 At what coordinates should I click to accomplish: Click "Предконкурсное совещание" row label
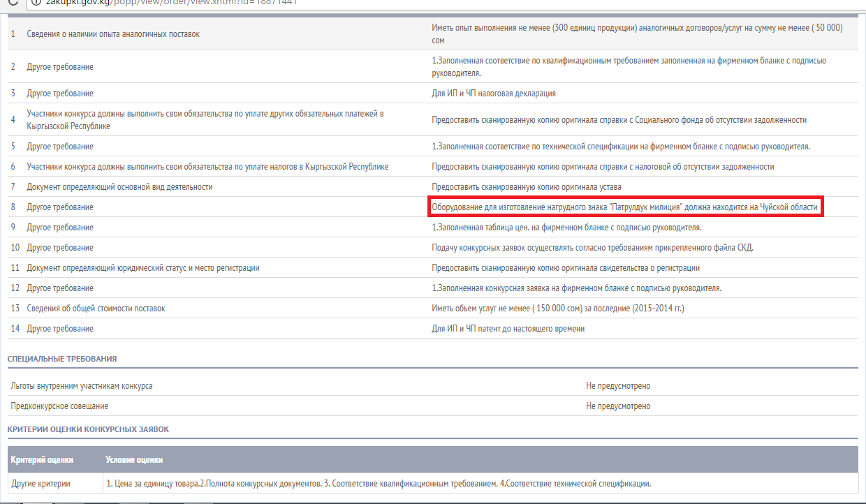(59, 406)
